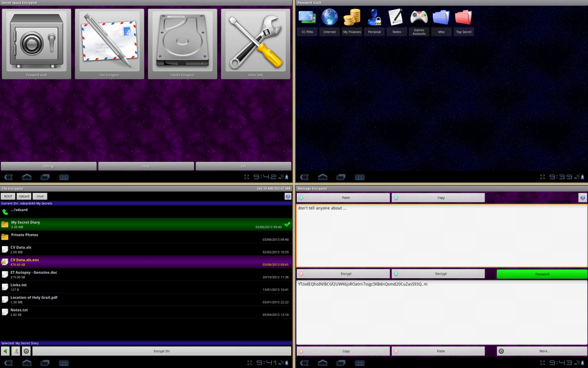Open the CC PINs credit card folder
This screenshot has width=588, height=368.
pos(307,17)
